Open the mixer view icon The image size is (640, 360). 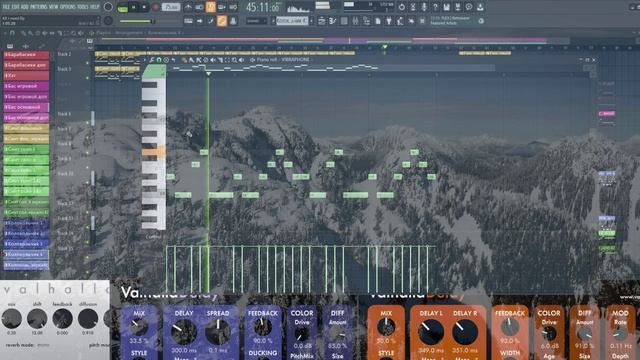pos(356,21)
